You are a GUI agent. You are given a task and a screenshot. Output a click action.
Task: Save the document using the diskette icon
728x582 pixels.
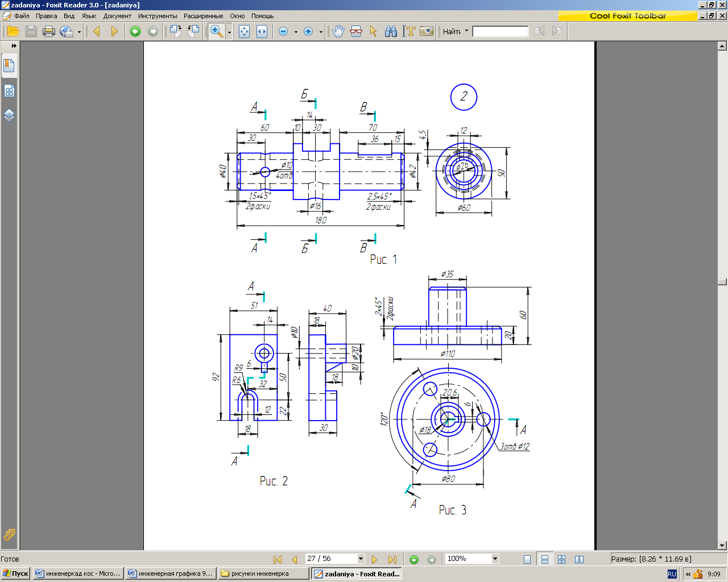pos(31,31)
